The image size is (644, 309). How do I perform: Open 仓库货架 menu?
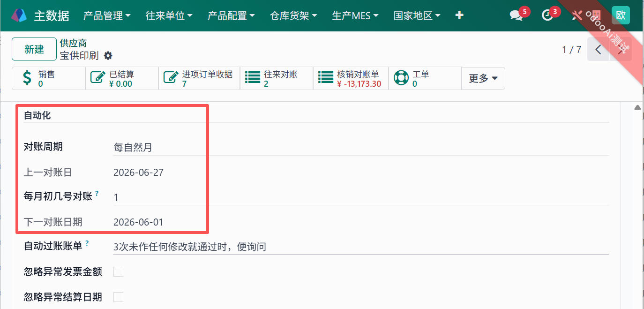293,15
